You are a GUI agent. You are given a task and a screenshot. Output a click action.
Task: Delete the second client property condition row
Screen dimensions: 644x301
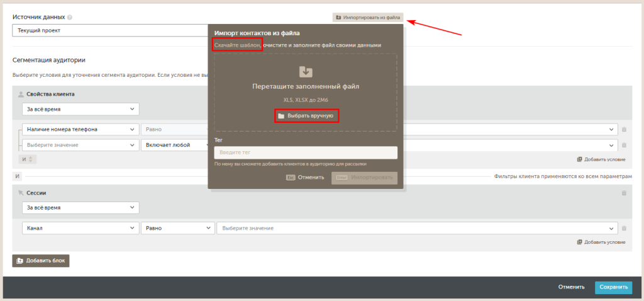624,145
